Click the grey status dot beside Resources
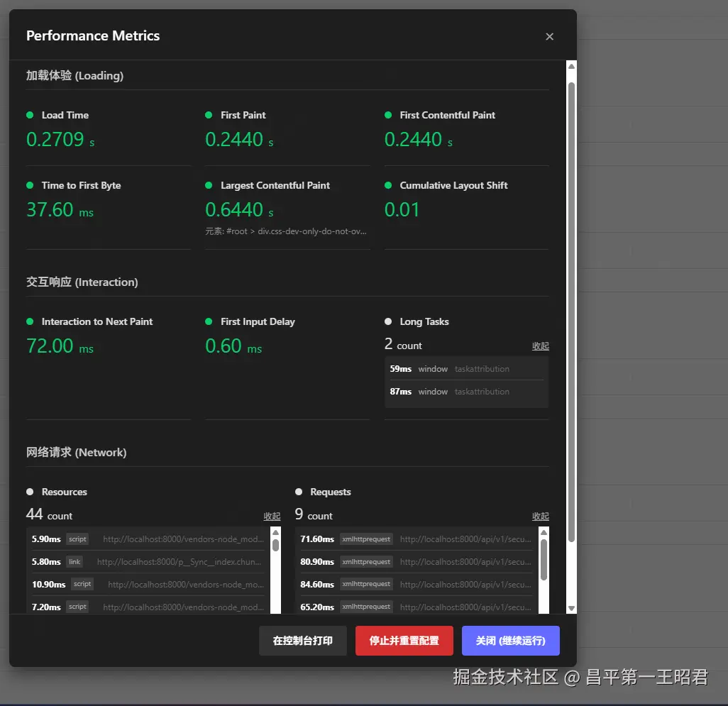The image size is (728, 706). [30, 492]
